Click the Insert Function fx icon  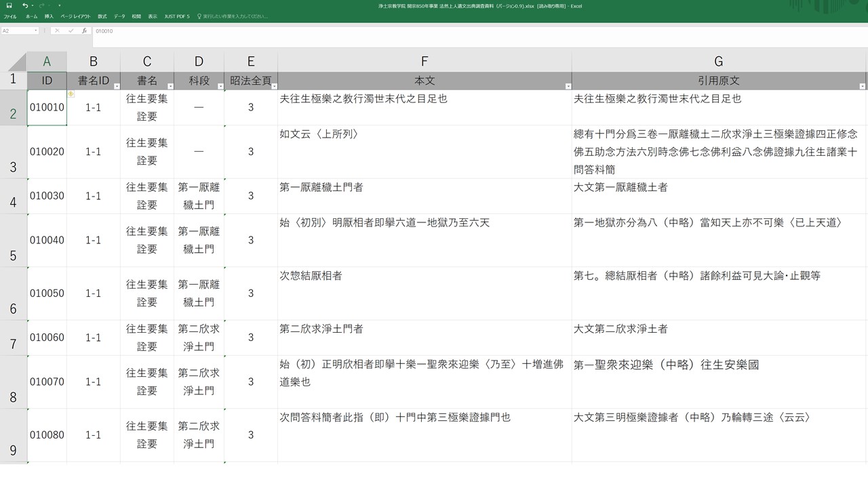[84, 30]
